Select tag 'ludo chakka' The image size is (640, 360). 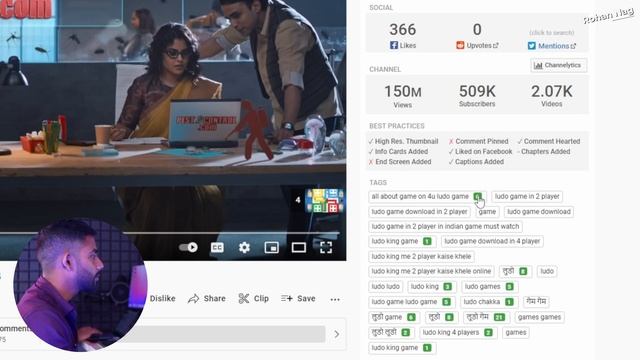489,302
